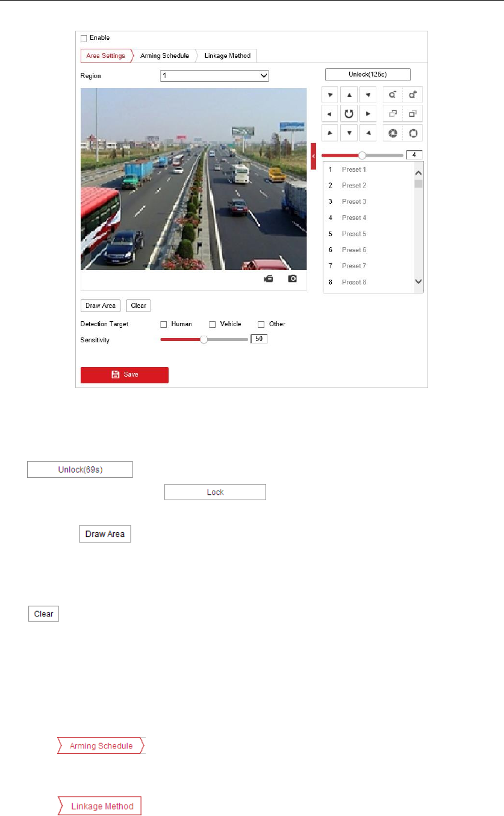504x816 pixels.
Task: Open the Area Settings tab
Action: (105, 55)
